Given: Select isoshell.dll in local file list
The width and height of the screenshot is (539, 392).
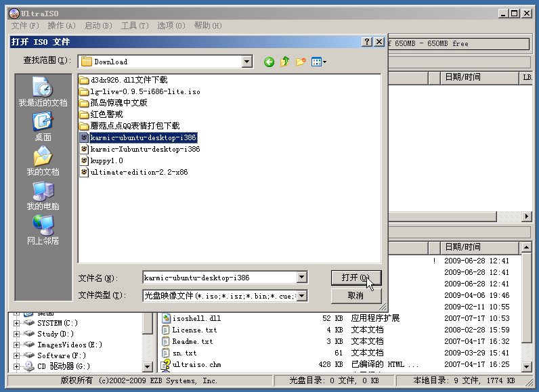Looking at the screenshot, I should click(192, 318).
